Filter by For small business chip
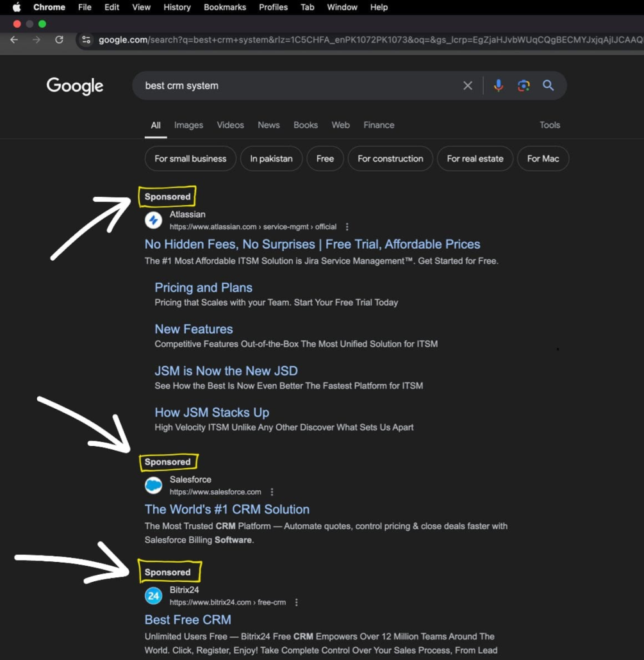The height and width of the screenshot is (660, 644). point(190,159)
